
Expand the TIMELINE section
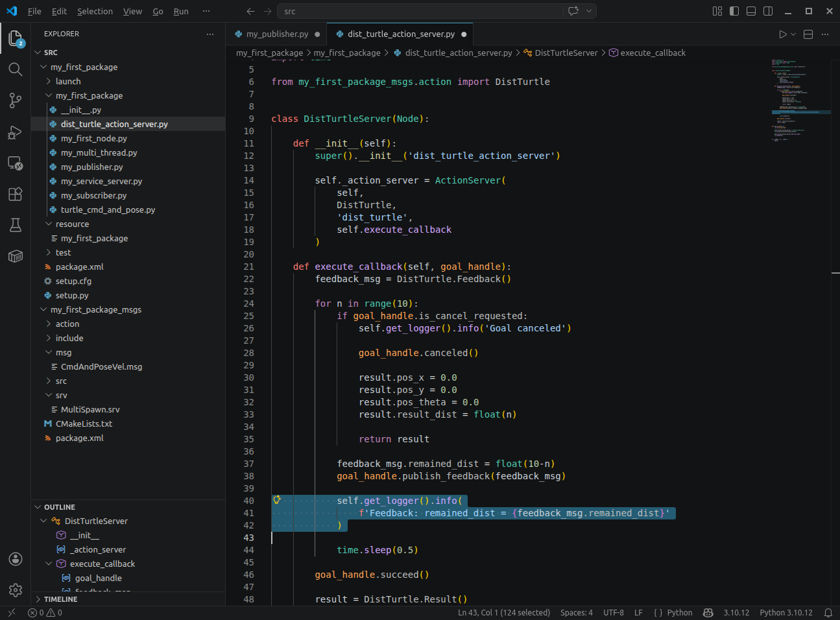point(128,599)
